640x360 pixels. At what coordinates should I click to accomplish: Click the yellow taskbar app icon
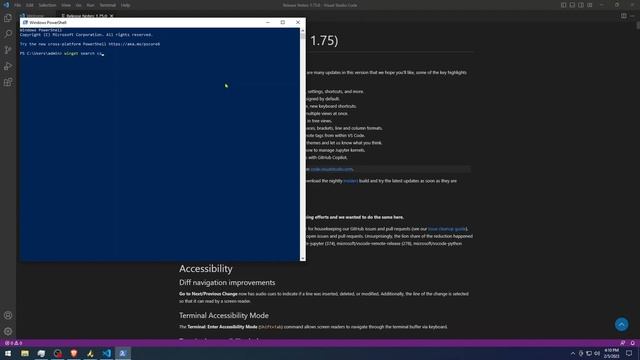[x=90, y=353]
